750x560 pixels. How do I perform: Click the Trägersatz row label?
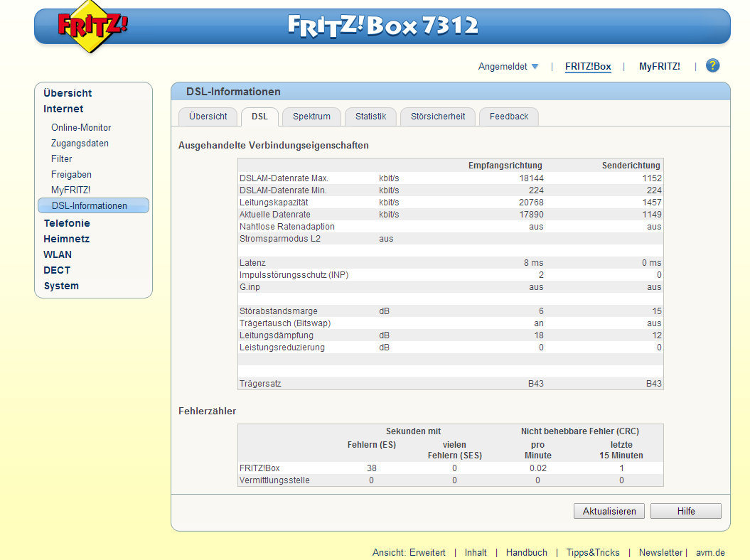pos(260,384)
